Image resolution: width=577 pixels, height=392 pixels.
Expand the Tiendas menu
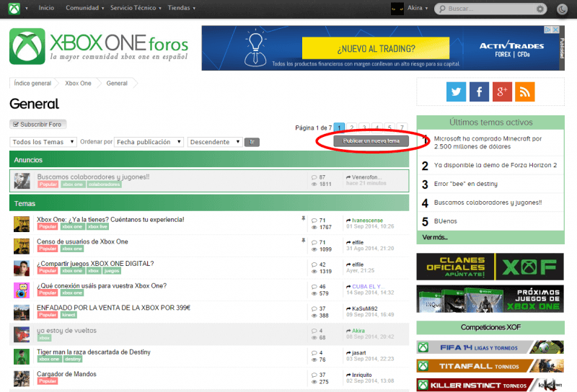[x=182, y=8]
